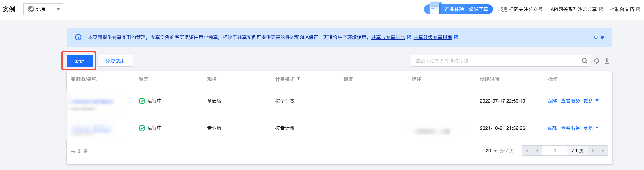
Task: Open 控制台文档 link
Action: pyautogui.click(x=625, y=9)
